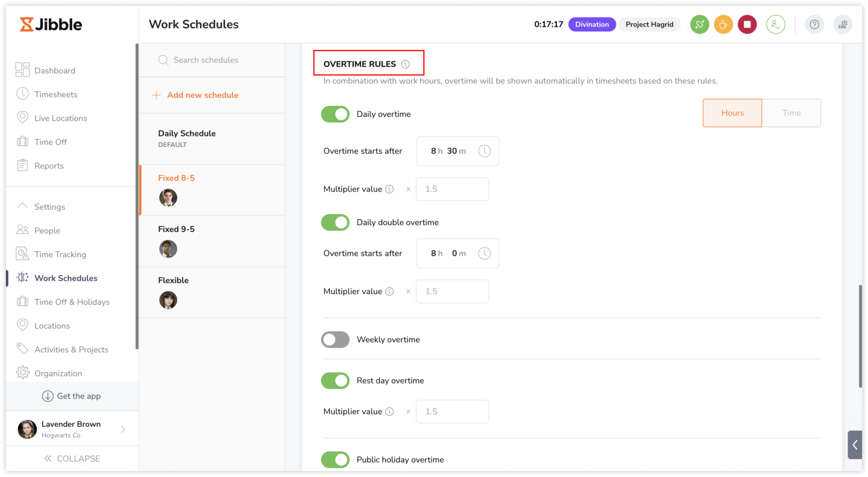Click clock icon in 8h 30m field
The image size is (868, 477).
pyautogui.click(x=484, y=151)
